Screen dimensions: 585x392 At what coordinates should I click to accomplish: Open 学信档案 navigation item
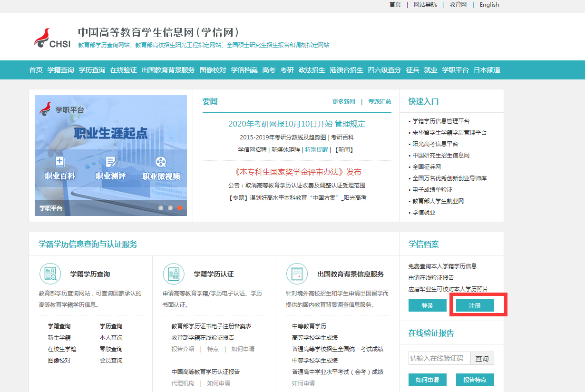click(244, 70)
